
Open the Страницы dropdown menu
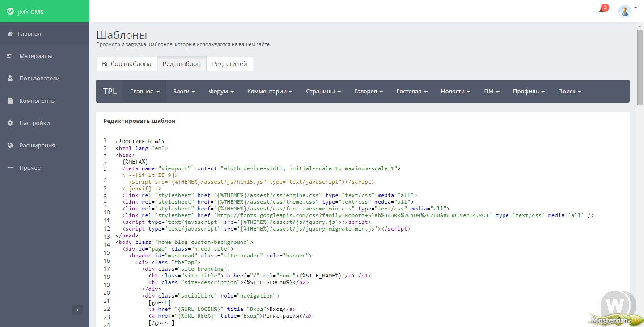coord(323,91)
